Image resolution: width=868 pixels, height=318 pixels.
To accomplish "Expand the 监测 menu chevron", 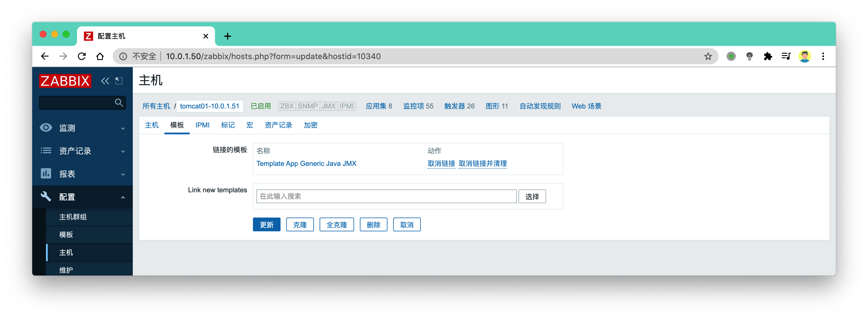I will coord(123,128).
